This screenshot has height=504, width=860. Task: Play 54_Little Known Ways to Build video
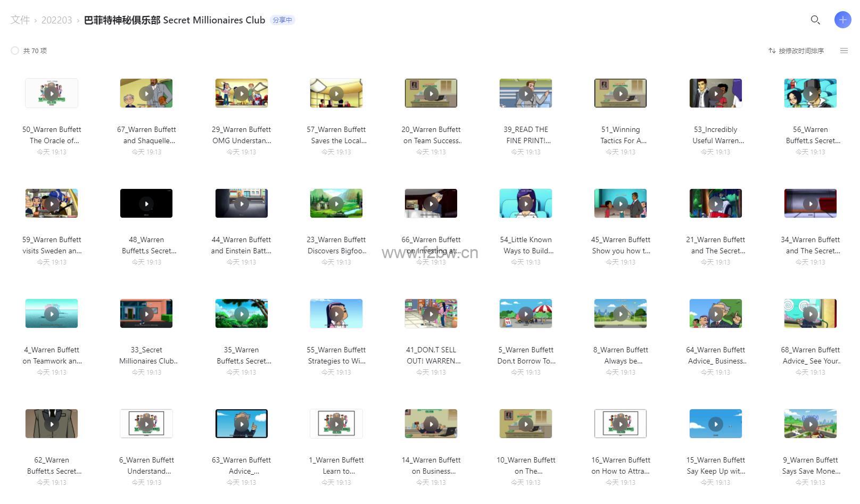(x=526, y=203)
